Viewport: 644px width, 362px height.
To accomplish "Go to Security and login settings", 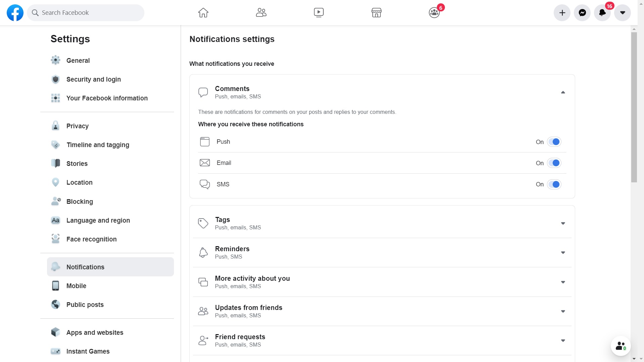I will click(x=93, y=79).
